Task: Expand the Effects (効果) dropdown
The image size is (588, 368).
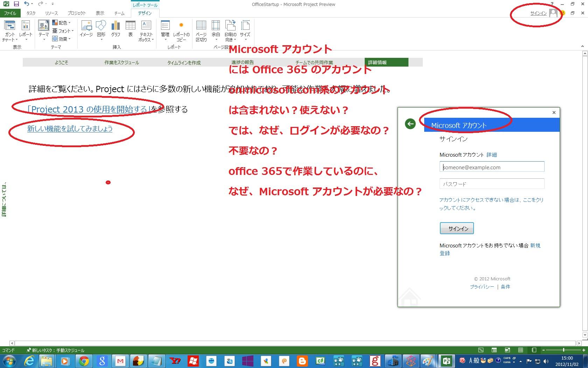Action: [x=62, y=39]
